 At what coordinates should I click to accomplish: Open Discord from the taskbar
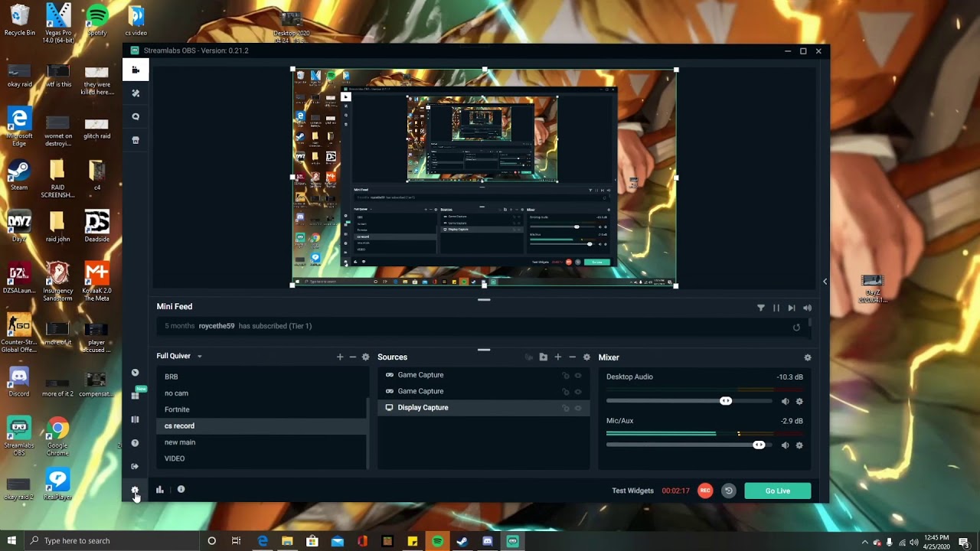coord(488,541)
